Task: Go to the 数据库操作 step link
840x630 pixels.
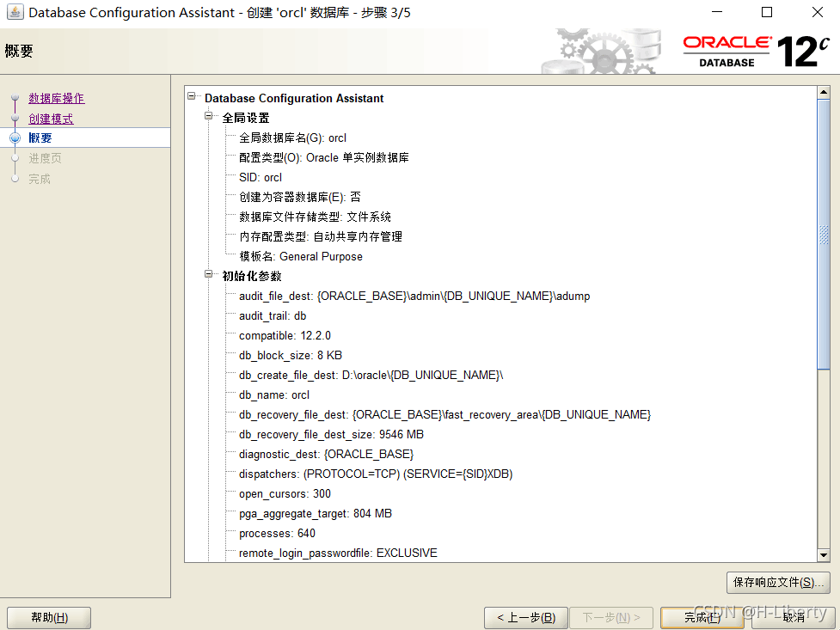Action: pos(56,98)
